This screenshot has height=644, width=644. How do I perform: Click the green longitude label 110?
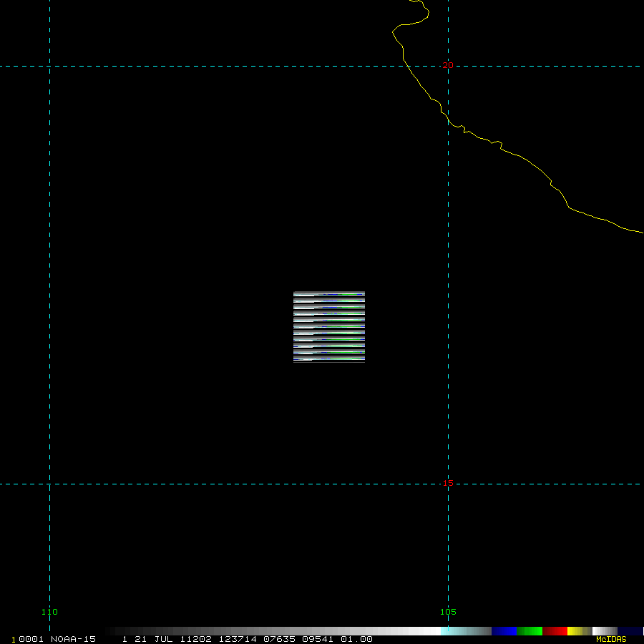tap(49, 612)
